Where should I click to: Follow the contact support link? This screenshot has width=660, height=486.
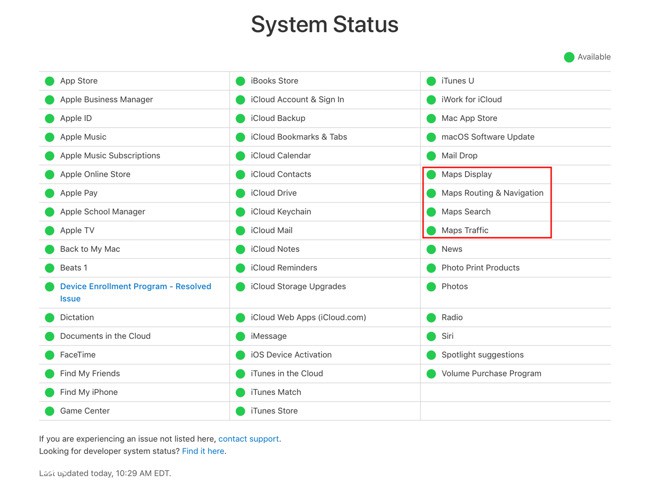pyautogui.click(x=249, y=439)
